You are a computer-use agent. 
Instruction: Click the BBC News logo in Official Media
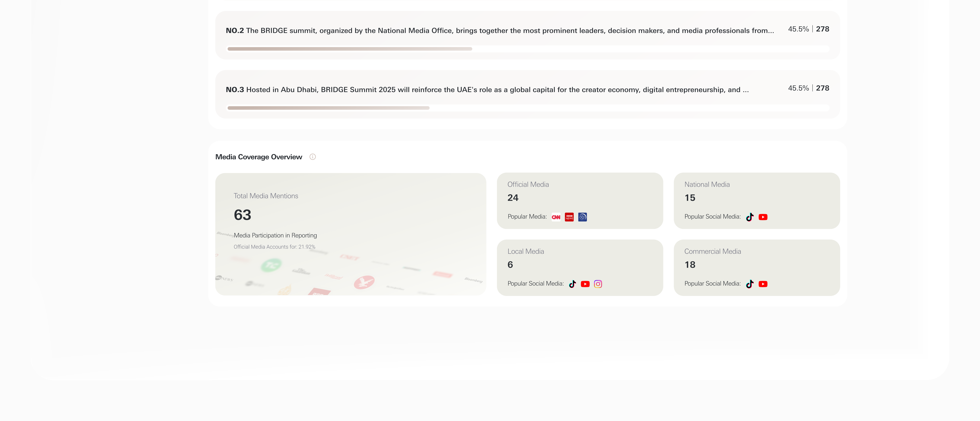[x=569, y=217]
